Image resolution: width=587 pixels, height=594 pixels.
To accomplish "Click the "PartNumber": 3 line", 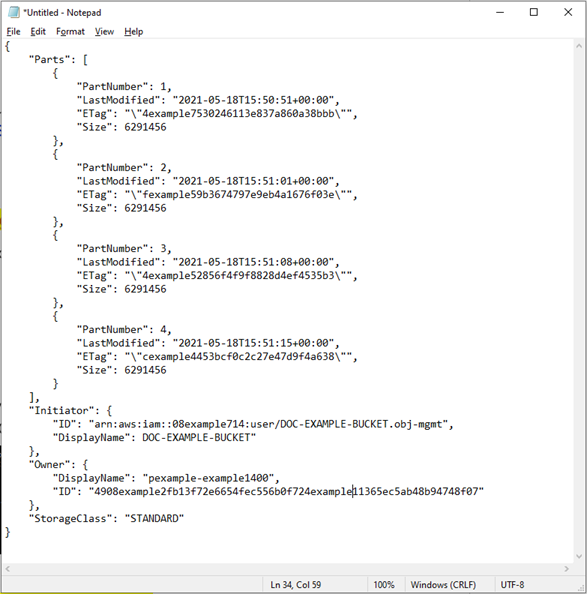I will 124,249.
